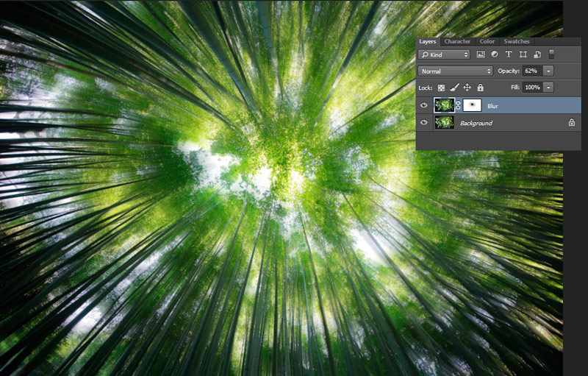Click lock transparent pixels icon
This screenshot has width=588, height=376.
(x=441, y=88)
